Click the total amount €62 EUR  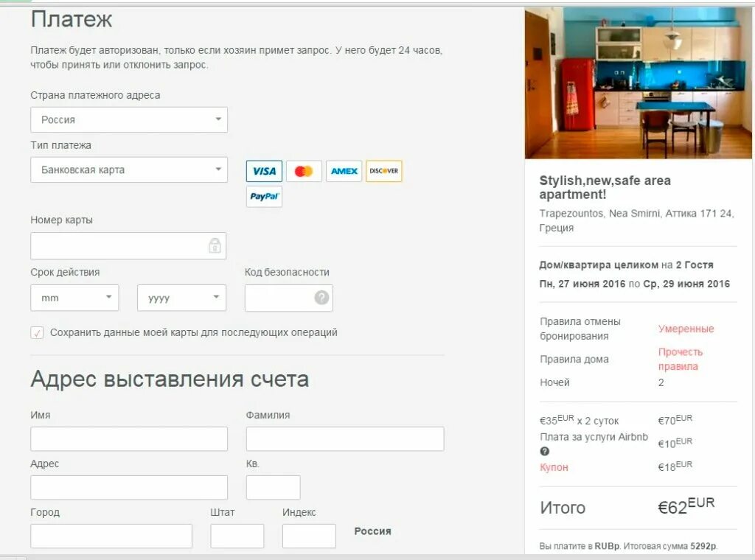tap(686, 507)
